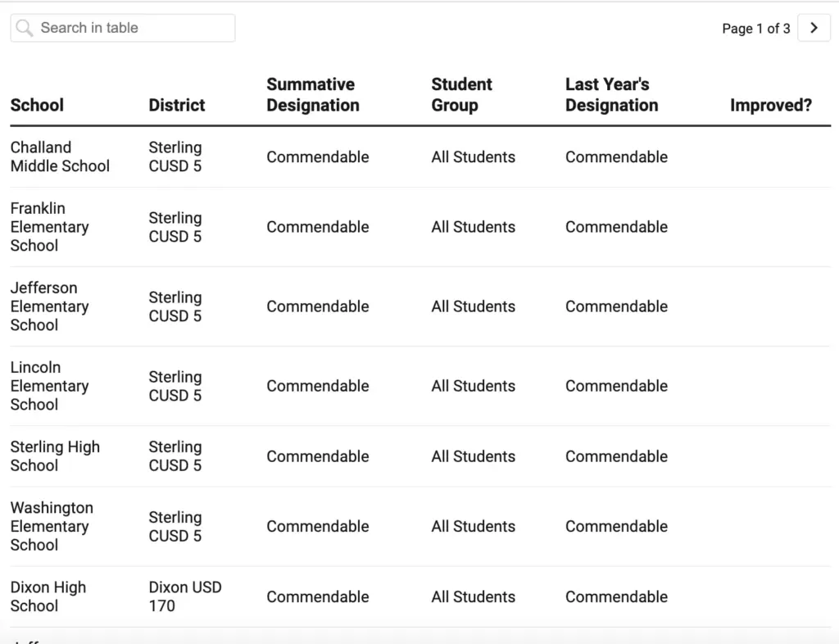Go to the next table page

click(x=814, y=28)
